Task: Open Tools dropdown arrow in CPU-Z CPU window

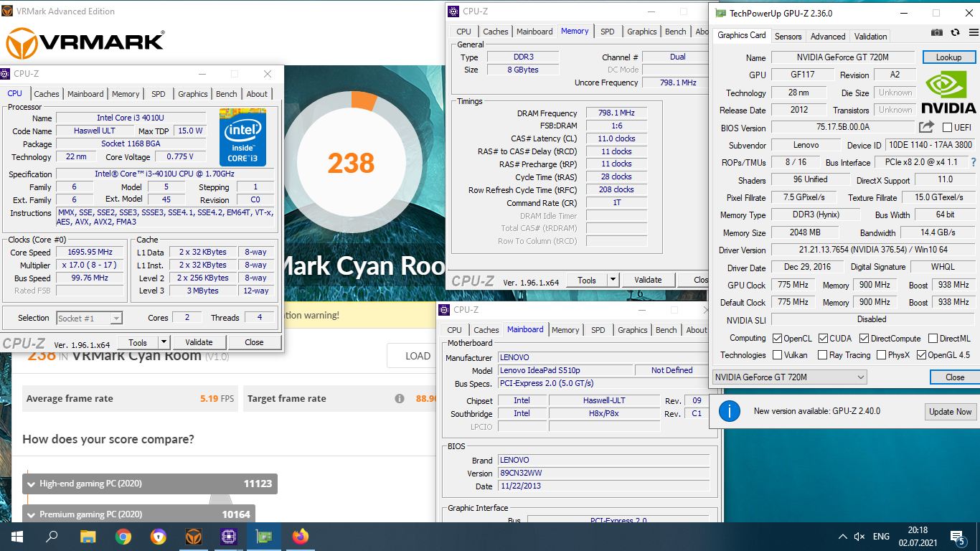Action: pos(164,342)
